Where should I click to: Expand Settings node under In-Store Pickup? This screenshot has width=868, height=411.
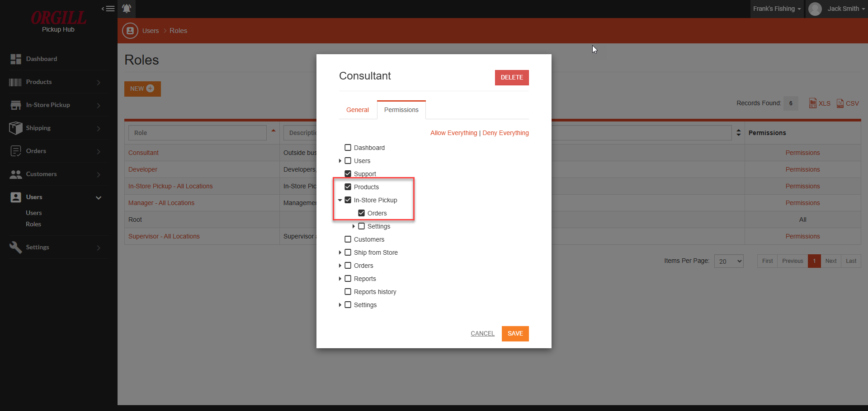(x=354, y=226)
